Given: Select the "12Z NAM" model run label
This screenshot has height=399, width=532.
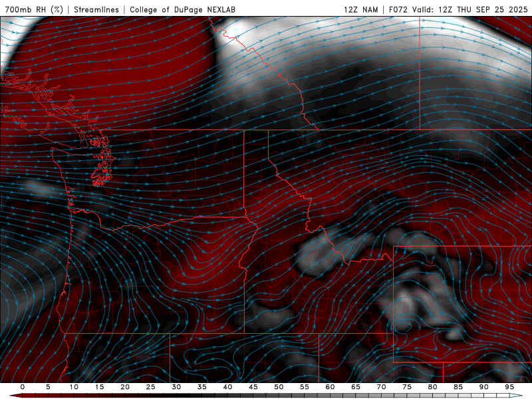Looking at the screenshot, I should pos(360,9).
